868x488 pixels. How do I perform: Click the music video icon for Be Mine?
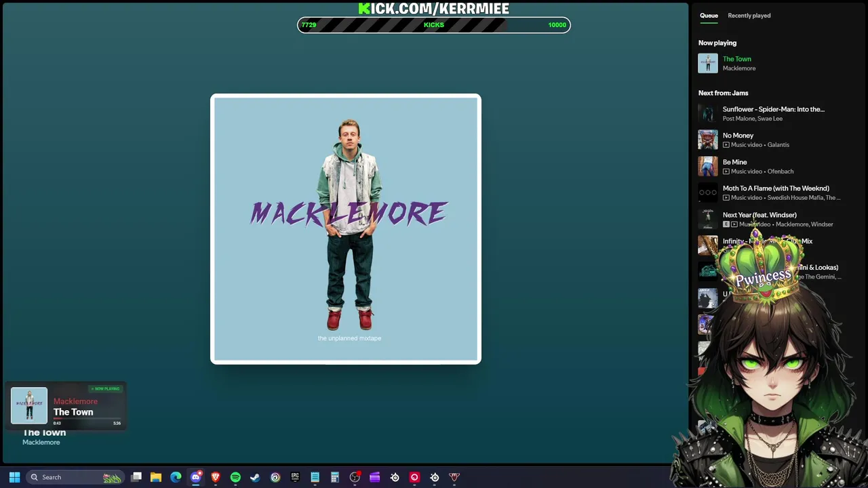pyautogui.click(x=726, y=171)
